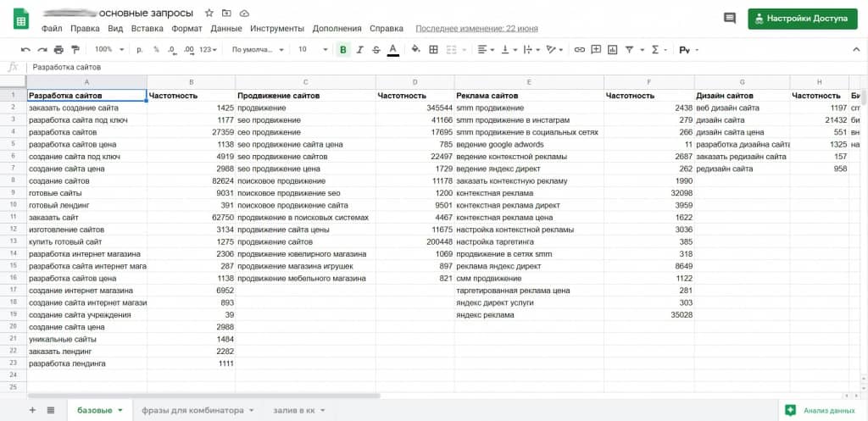Open the comments history icon
Screen dimensions: 868x421
(x=729, y=19)
